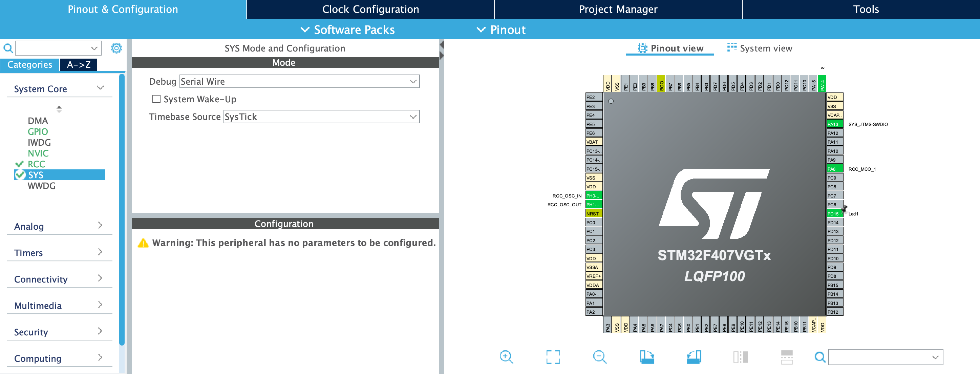980x374 pixels.
Task: Select the Pinout view tab
Action: [x=670, y=48]
